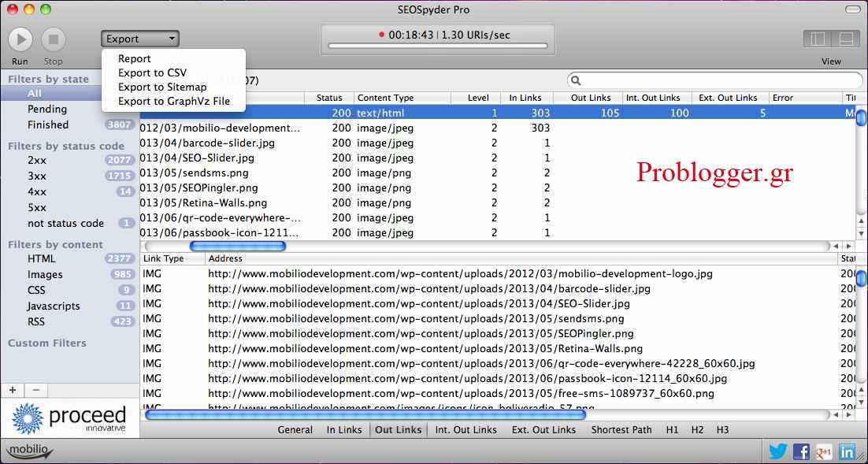Screen dimensions: 868x464
Task: Sort by Ext. Out Links column header
Action: [731, 98]
